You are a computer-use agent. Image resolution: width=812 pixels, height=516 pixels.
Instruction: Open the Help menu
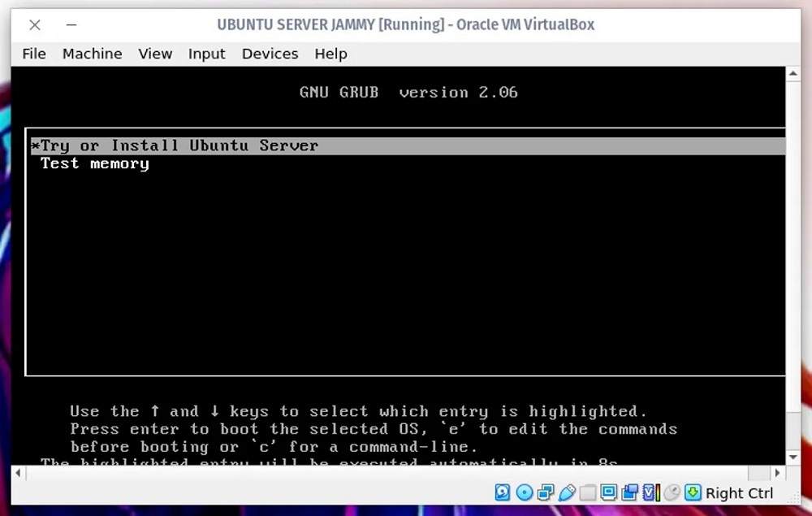(330, 54)
